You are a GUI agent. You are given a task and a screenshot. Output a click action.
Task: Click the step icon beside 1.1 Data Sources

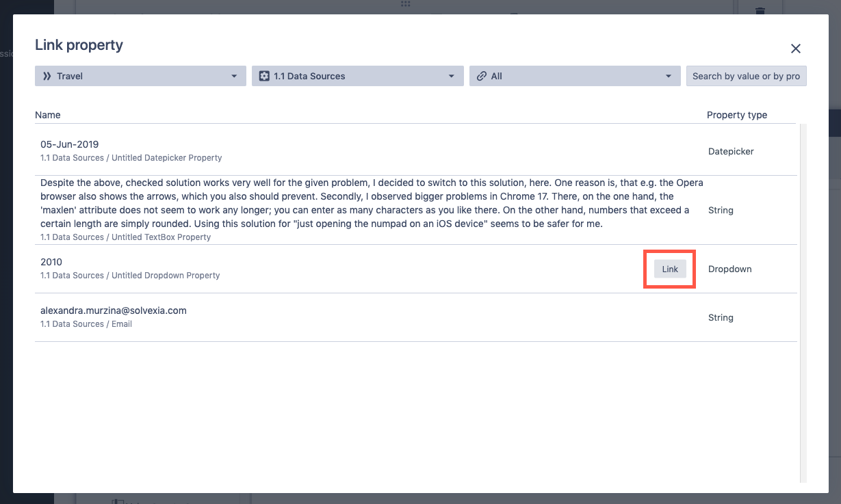(x=264, y=76)
